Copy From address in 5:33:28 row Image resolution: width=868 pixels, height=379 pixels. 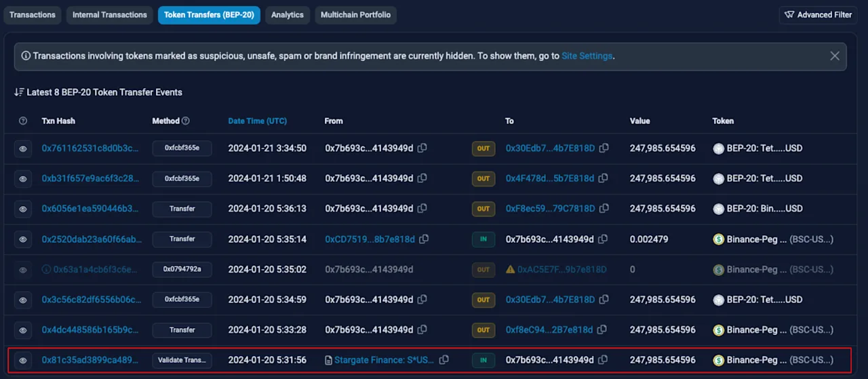point(422,330)
